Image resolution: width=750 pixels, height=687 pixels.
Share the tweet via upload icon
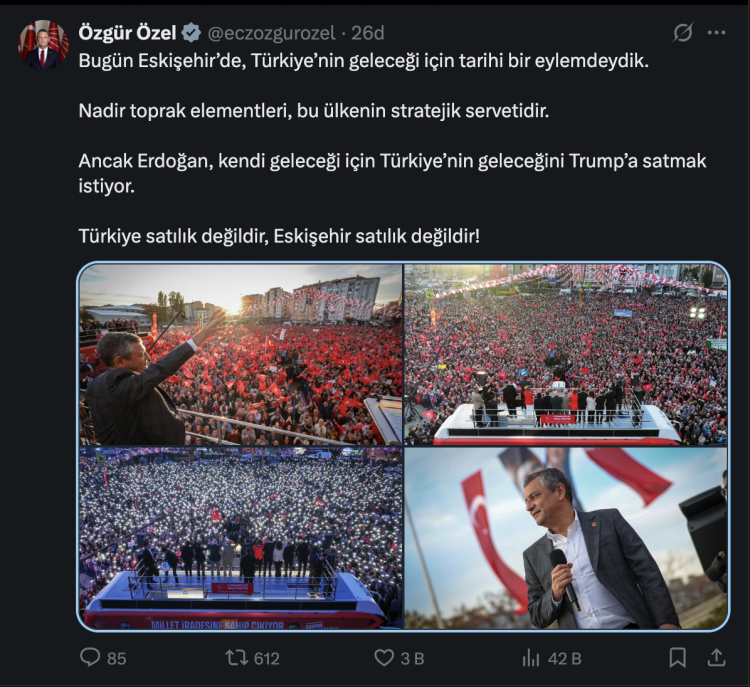coord(717,657)
